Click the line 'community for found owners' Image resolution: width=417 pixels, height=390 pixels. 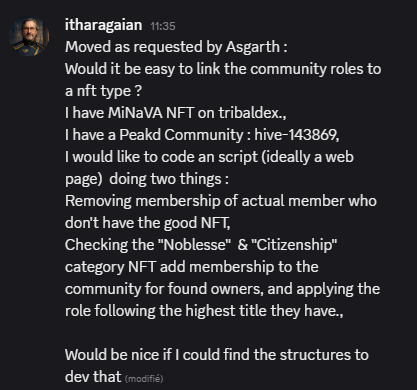222,289
